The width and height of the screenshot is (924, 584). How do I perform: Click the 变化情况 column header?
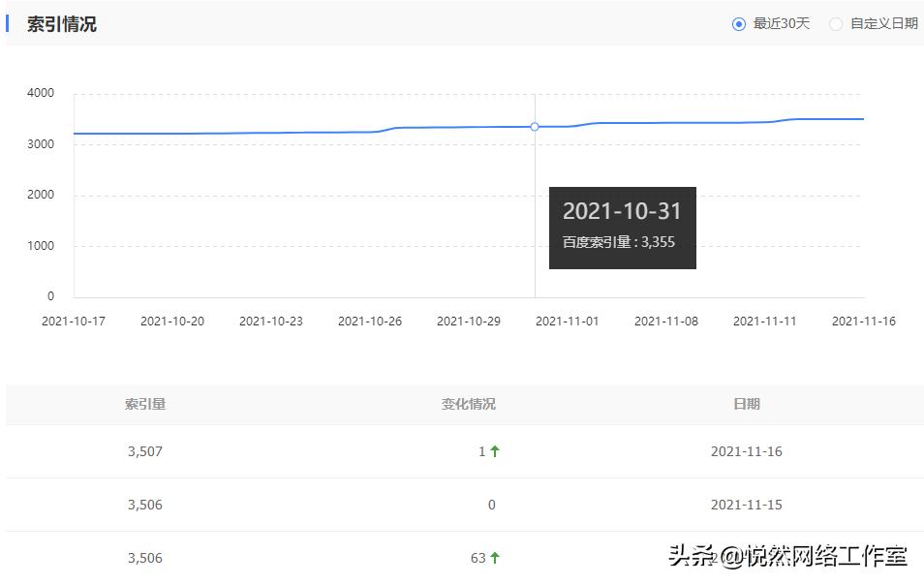coord(469,404)
